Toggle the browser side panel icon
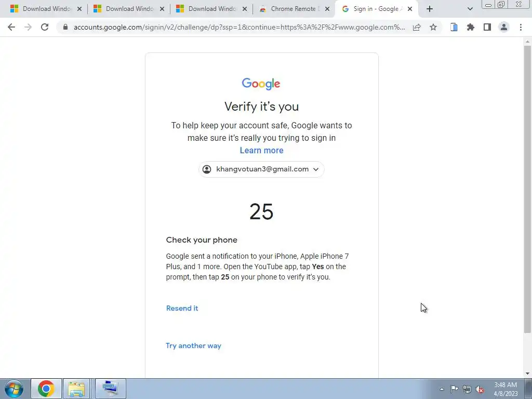 click(x=487, y=27)
